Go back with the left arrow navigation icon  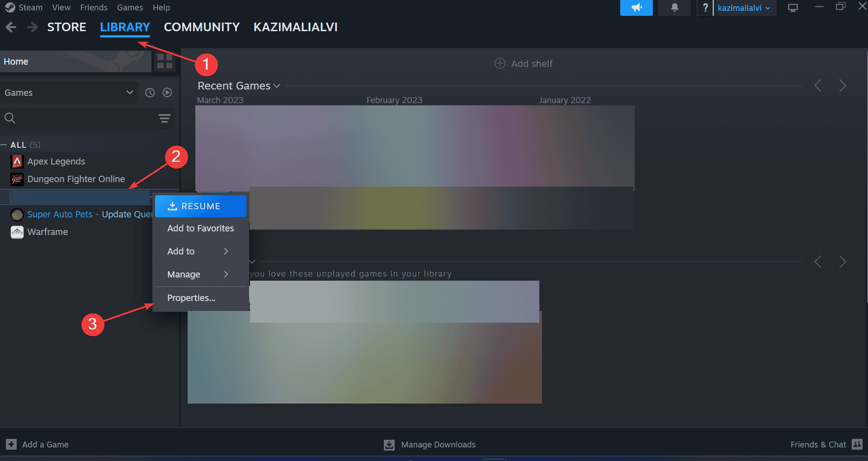11,27
